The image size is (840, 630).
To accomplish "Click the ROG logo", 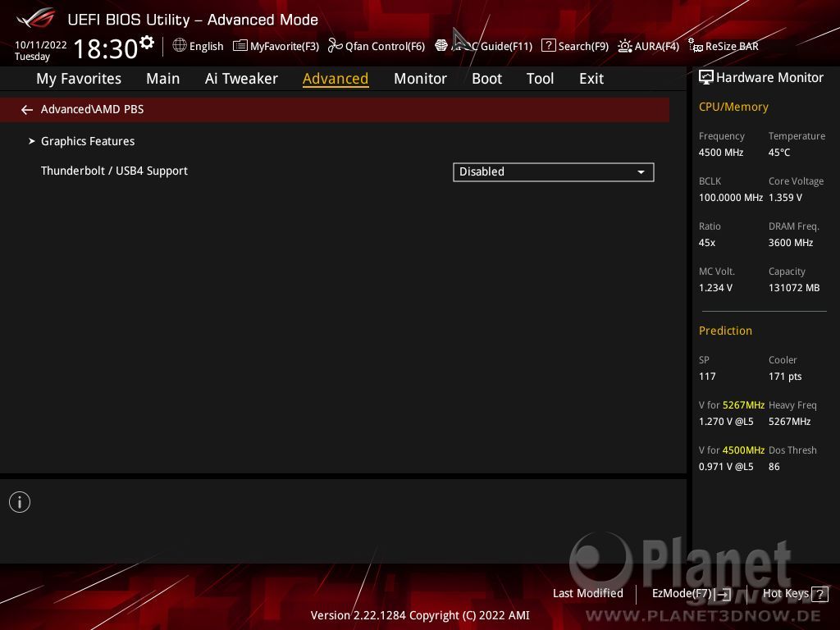I will (35, 19).
